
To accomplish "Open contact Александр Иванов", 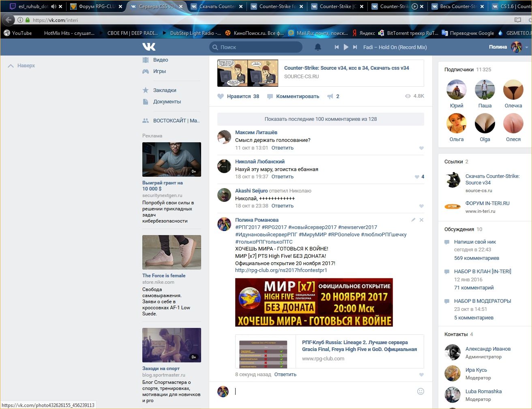I will pos(488,349).
